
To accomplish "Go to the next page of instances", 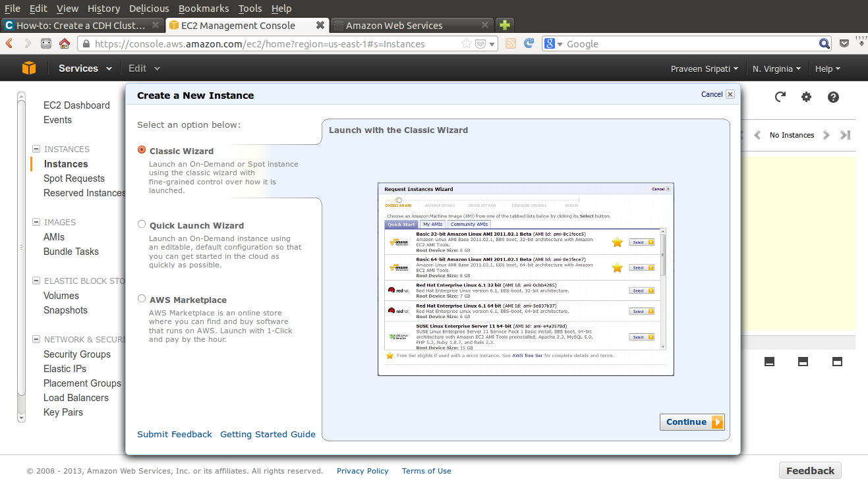I will point(826,135).
